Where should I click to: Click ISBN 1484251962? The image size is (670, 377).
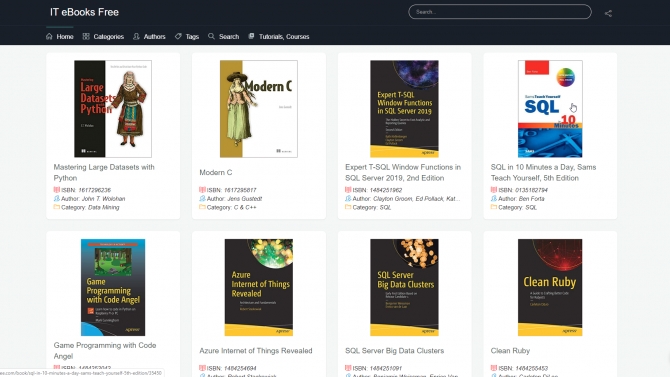pyautogui.click(x=386, y=190)
